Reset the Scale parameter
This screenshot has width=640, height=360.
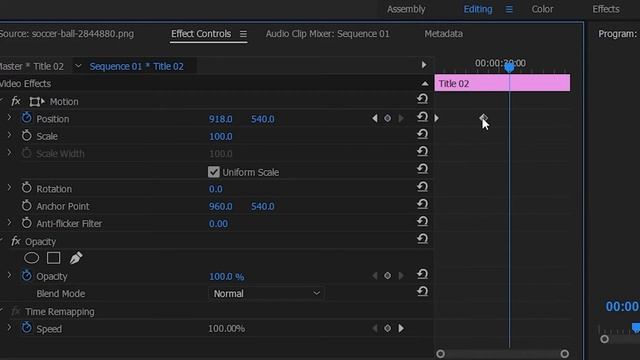click(422, 134)
